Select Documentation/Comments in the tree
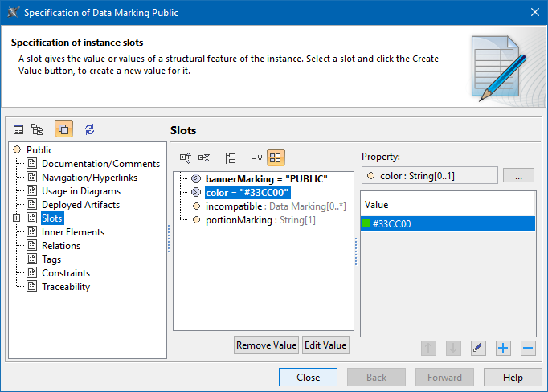 point(100,164)
